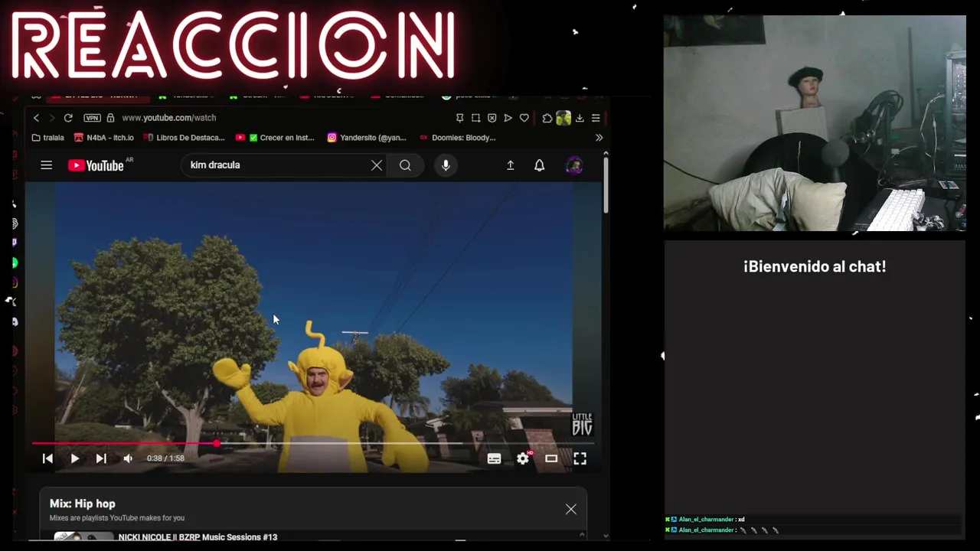Open site security padlock info

[110, 118]
